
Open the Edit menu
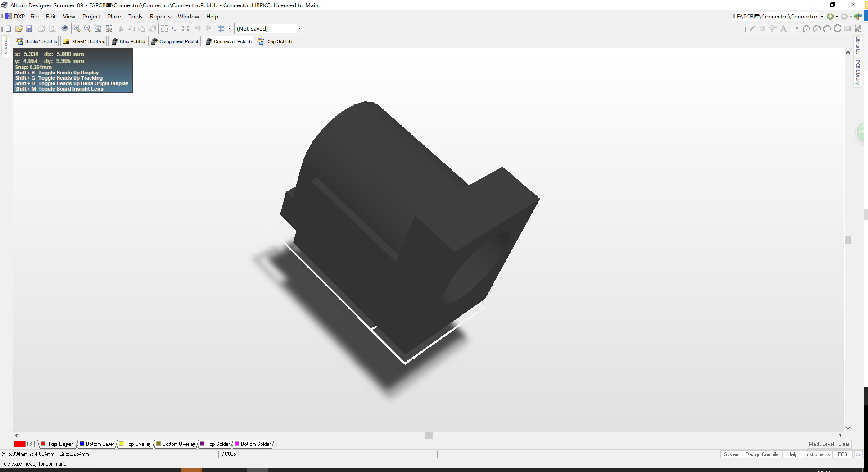[x=51, y=16]
